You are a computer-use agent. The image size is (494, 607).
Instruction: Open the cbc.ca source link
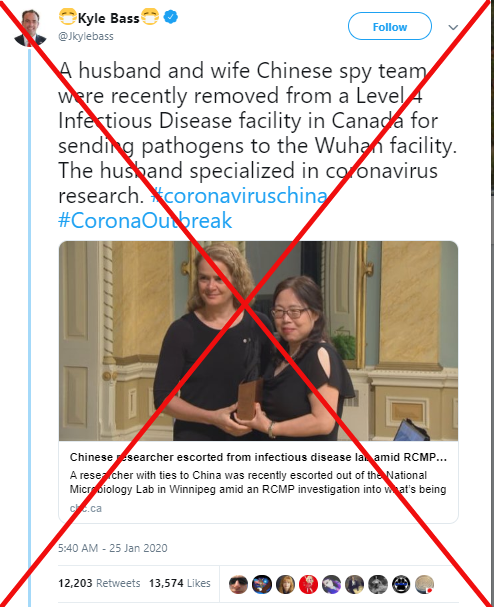pyautogui.click(x=86, y=508)
